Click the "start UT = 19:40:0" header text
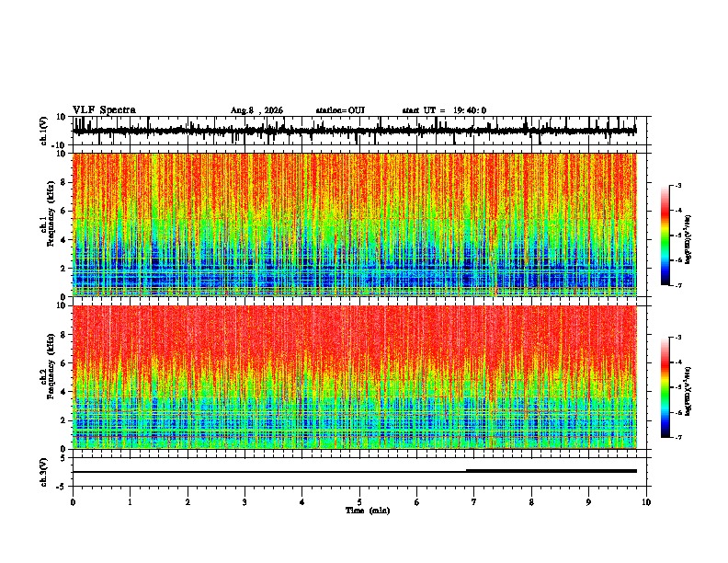The width and height of the screenshot is (728, 563). [444, 110]
